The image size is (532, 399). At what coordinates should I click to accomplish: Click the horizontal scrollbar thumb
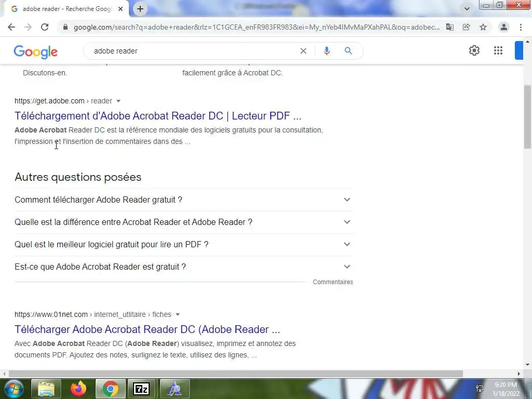pos(236,374)
